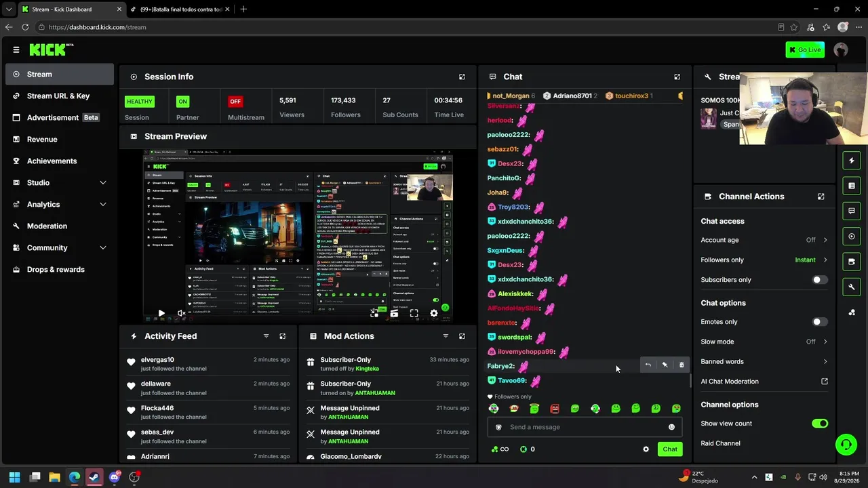The height and width of the screenshot is (488, 868).
Task: Open File Explorer from the taskbar
Action: click(x=54, y=477)
